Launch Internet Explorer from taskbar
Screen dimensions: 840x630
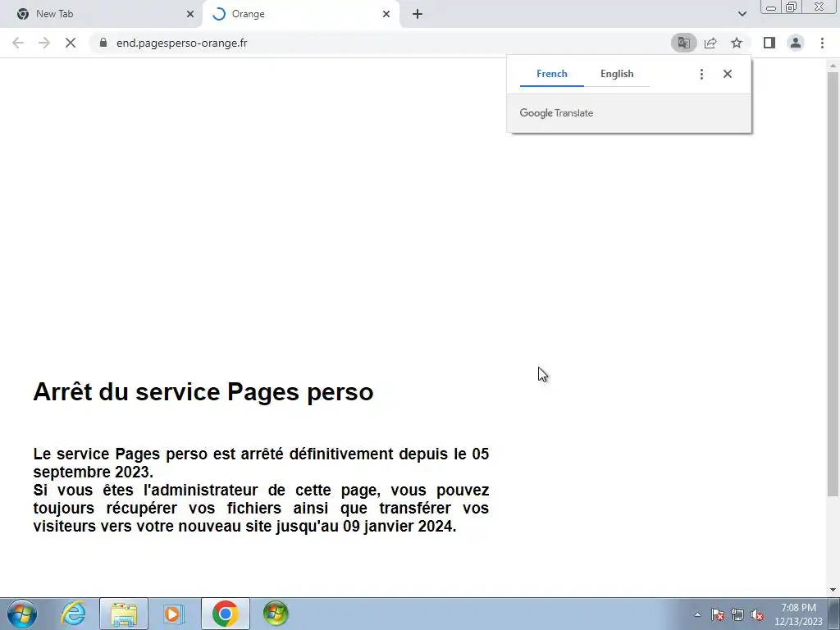(73, 614)
